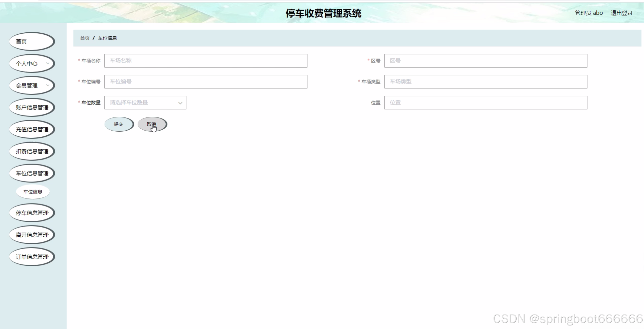Open 订单信息管理 sidebar menu

pyautogui.click(x=32, y=257)
